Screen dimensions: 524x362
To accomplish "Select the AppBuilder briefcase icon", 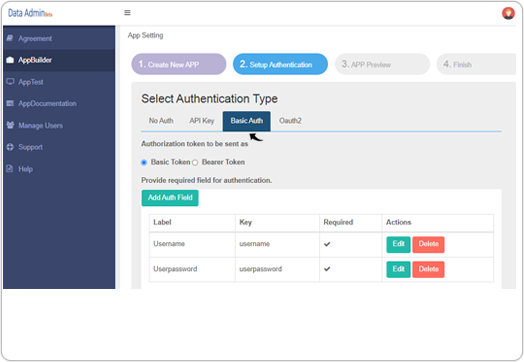I will click(x=10, y=60).
